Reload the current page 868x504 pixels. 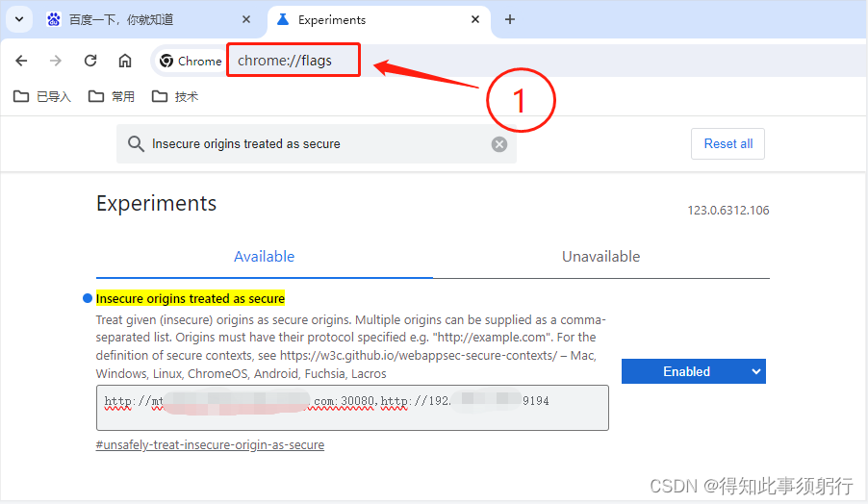click(x=90, y=61)
